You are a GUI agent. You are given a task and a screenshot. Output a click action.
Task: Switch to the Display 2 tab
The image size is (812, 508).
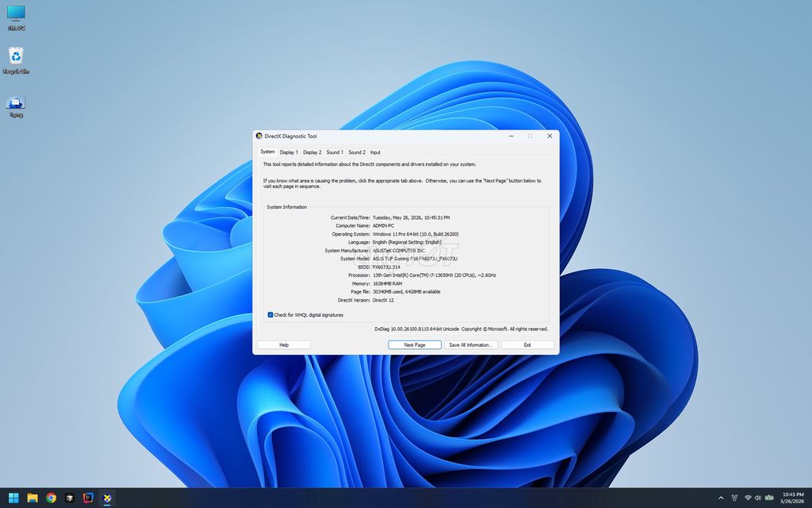click(312, 152)
